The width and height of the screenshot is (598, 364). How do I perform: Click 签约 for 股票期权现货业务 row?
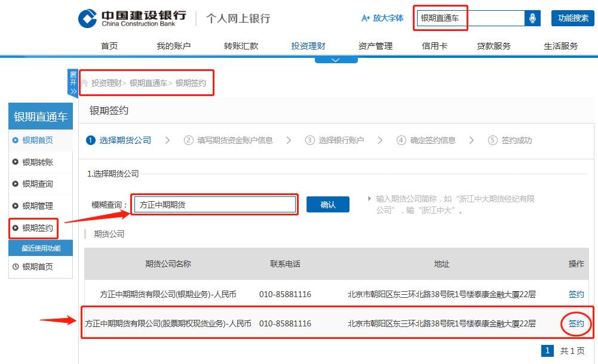click(x=575, y=323)
